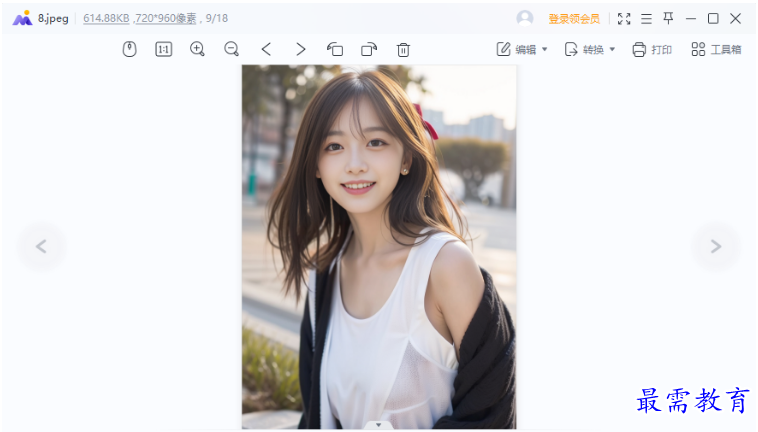Zoom out of the picture

pos(232,49)
